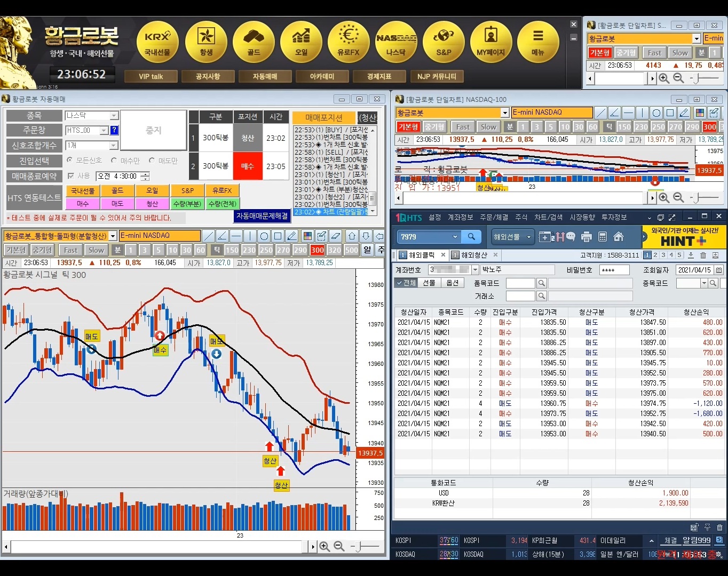Open calendar picker beside 조회일자 date
Viewport: 728px width, 576px height.
(x=718, y=270)
